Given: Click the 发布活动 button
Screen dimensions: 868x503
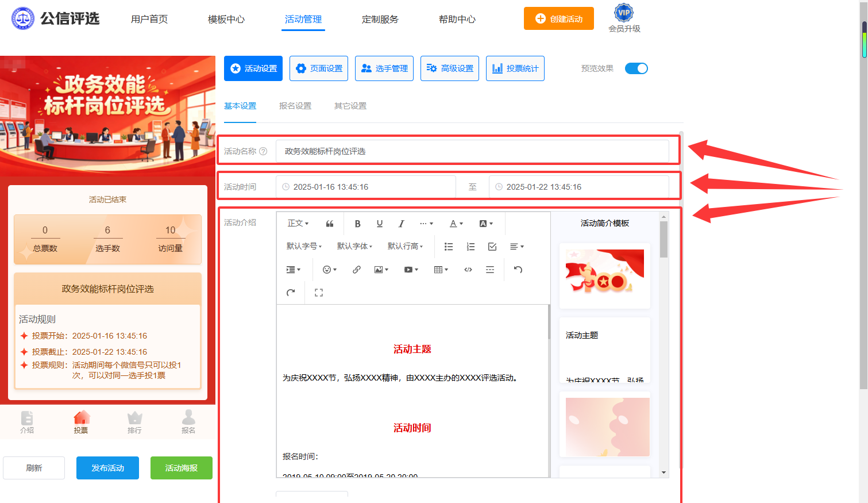Looking at the screenshot, I should [108, 468].
